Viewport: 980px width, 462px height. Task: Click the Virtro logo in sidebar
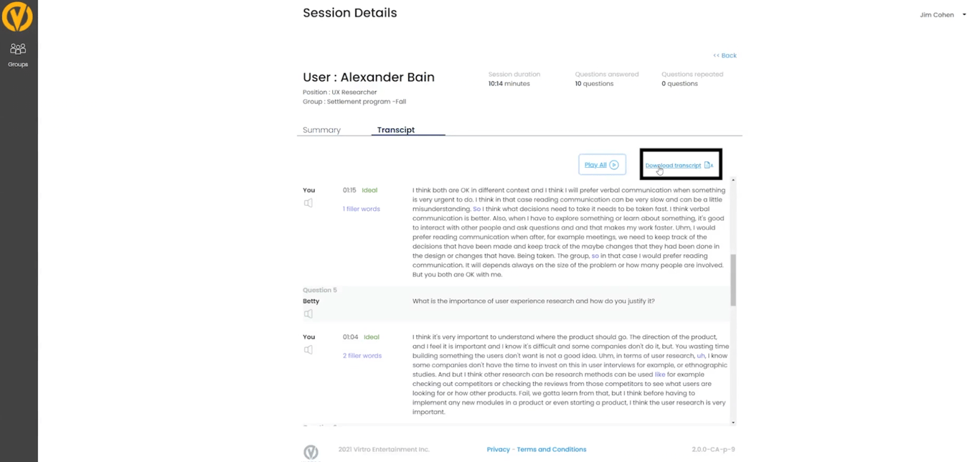point(17,16)
